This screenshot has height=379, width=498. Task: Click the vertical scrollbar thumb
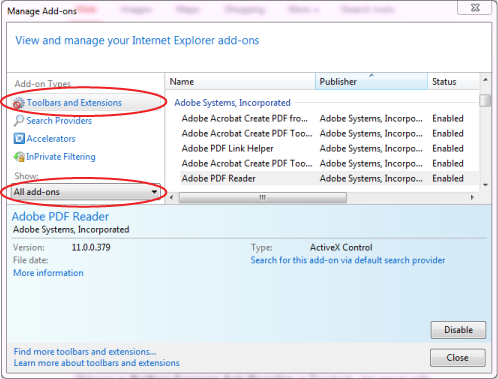click(x=485, y=101)
